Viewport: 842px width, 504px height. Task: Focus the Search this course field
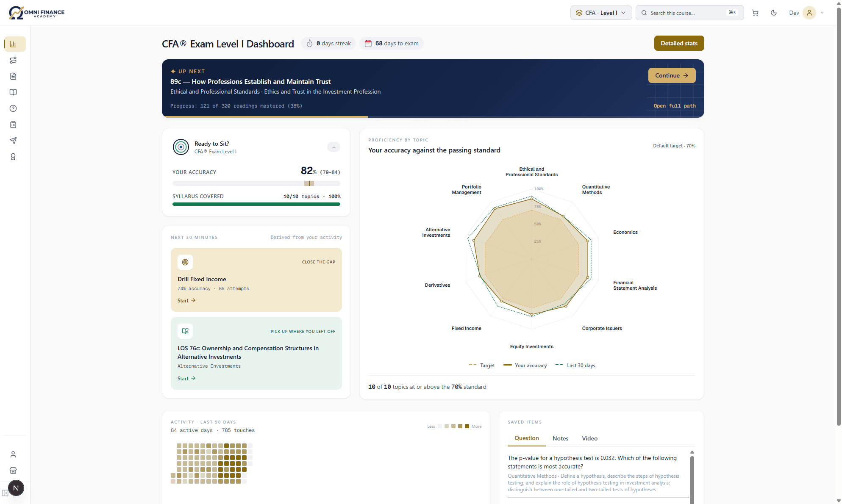[x=689, y=13]
